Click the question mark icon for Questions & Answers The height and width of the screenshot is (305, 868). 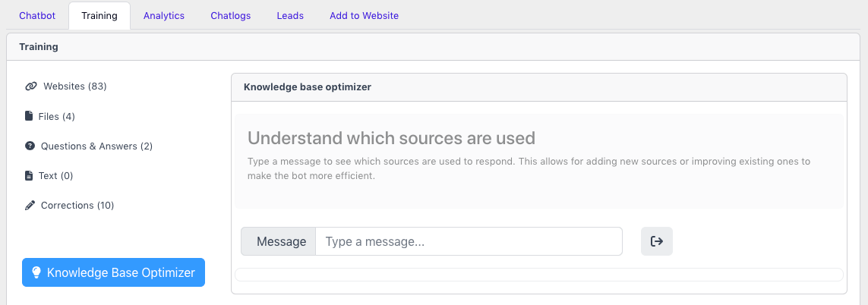point(30,146)
